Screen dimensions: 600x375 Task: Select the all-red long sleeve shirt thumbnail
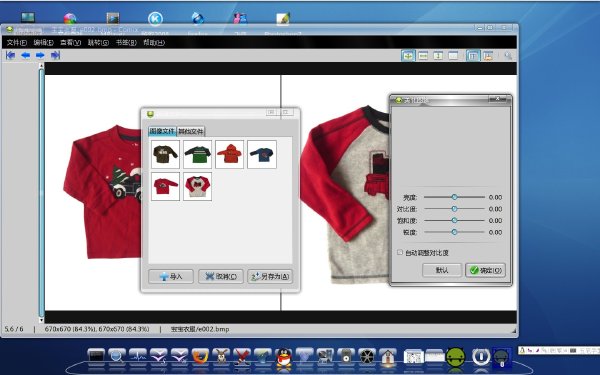click(165, 186)
